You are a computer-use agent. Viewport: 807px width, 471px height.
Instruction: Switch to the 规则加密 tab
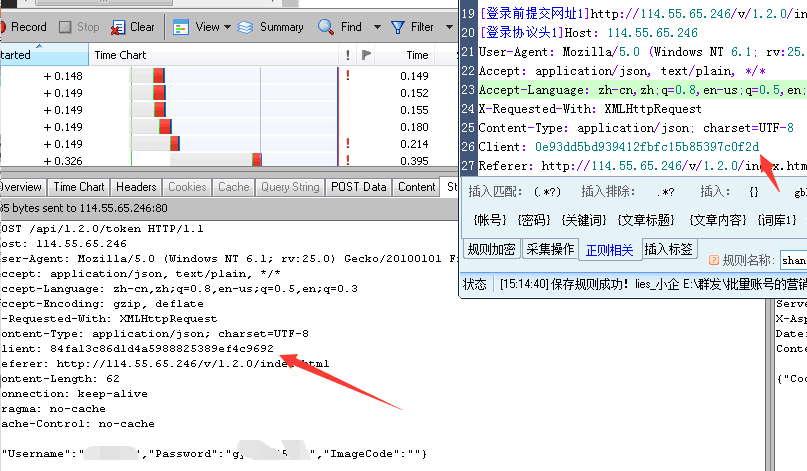(491, 249)
